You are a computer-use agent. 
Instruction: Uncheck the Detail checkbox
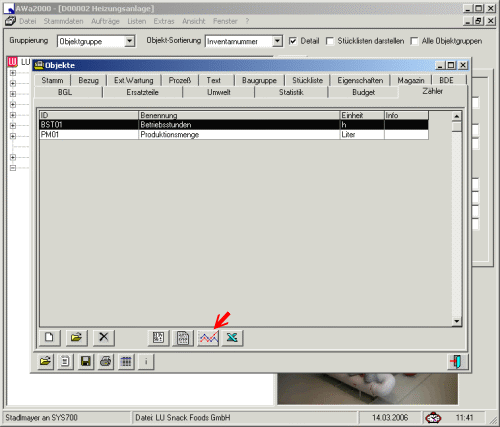(x=293, y=41)
